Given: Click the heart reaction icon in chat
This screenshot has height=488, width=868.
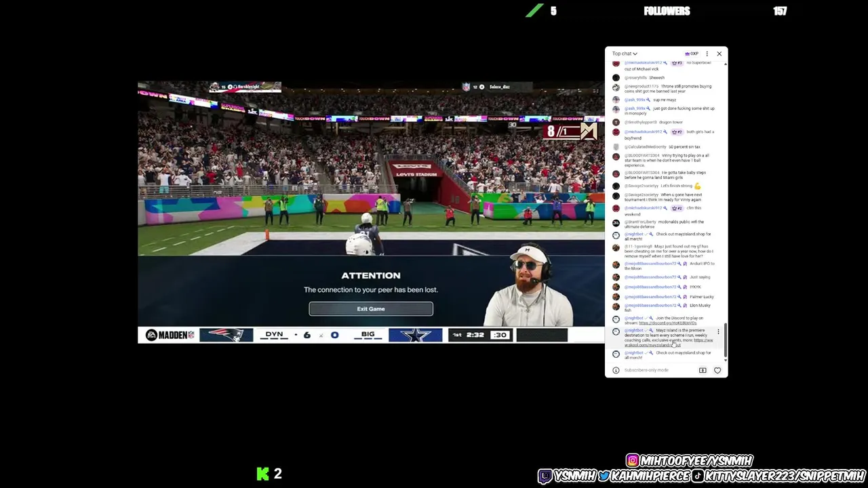Looking at the screenshot, I should [717, 370].
